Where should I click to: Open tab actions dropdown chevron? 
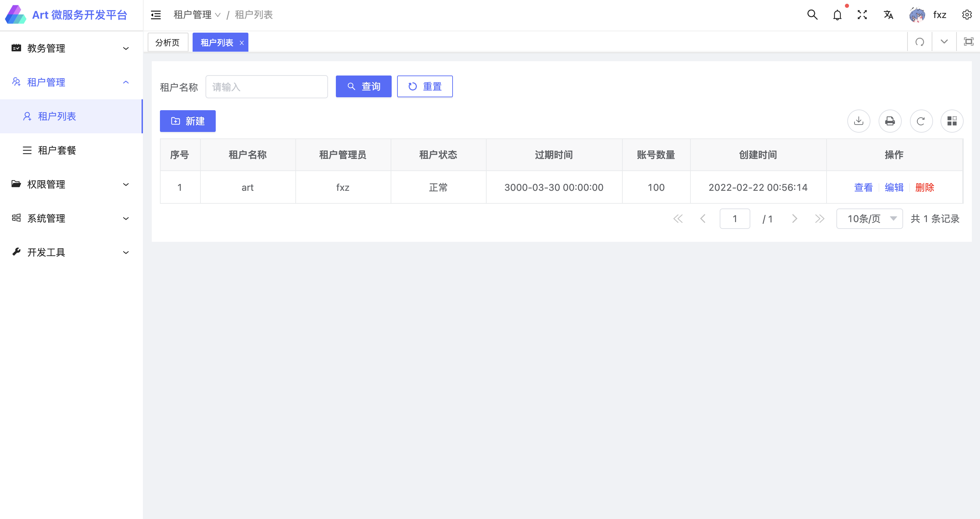point(944,42)
